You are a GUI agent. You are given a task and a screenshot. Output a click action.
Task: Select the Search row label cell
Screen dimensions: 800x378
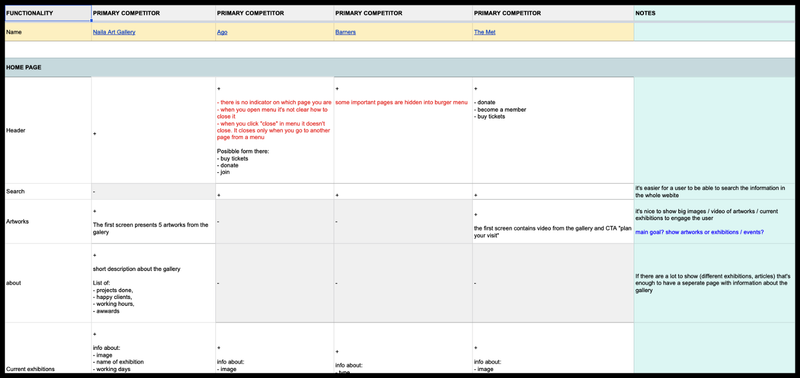click(48, 191)
